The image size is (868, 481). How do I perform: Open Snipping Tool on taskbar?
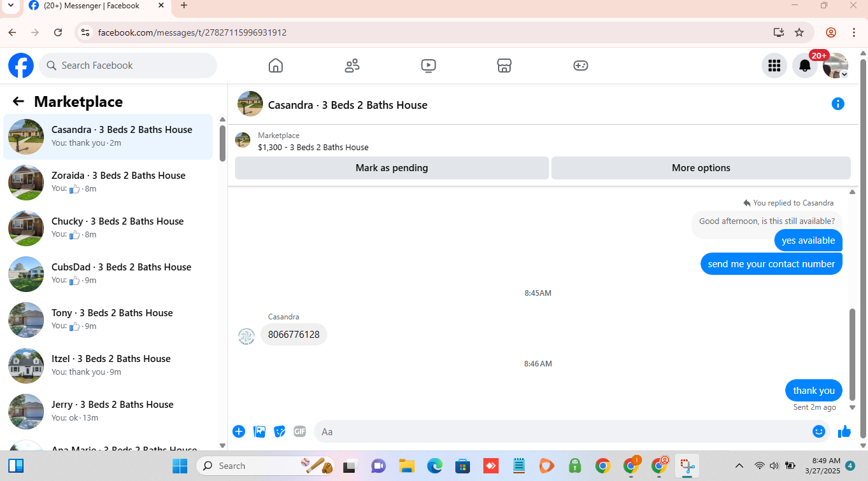tap(687, 466)
